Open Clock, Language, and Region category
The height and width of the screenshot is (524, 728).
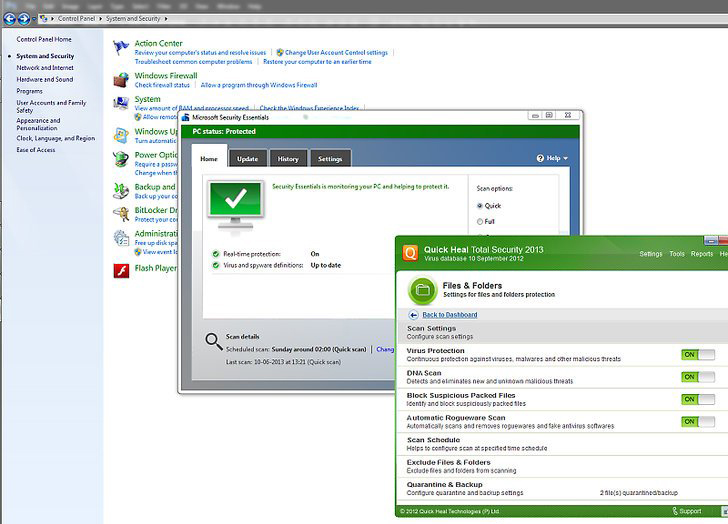56,138
